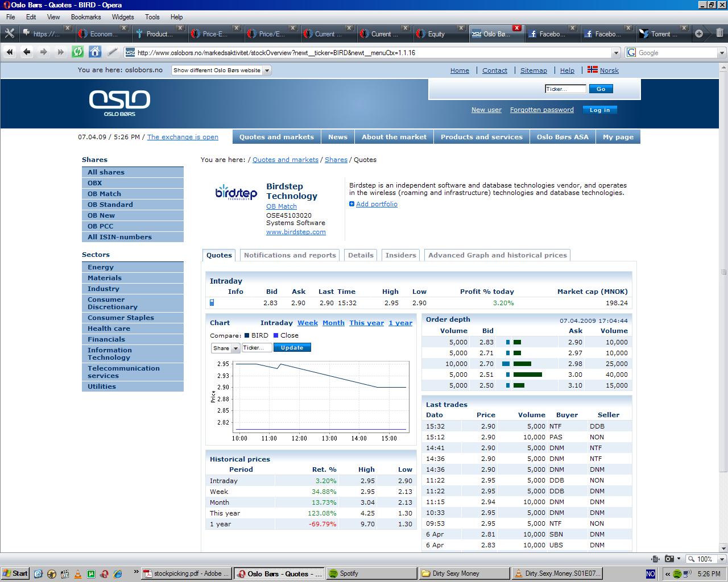
Task: Open Advanced Graph and historical prices tab
Action: click(x=498, y=255)
